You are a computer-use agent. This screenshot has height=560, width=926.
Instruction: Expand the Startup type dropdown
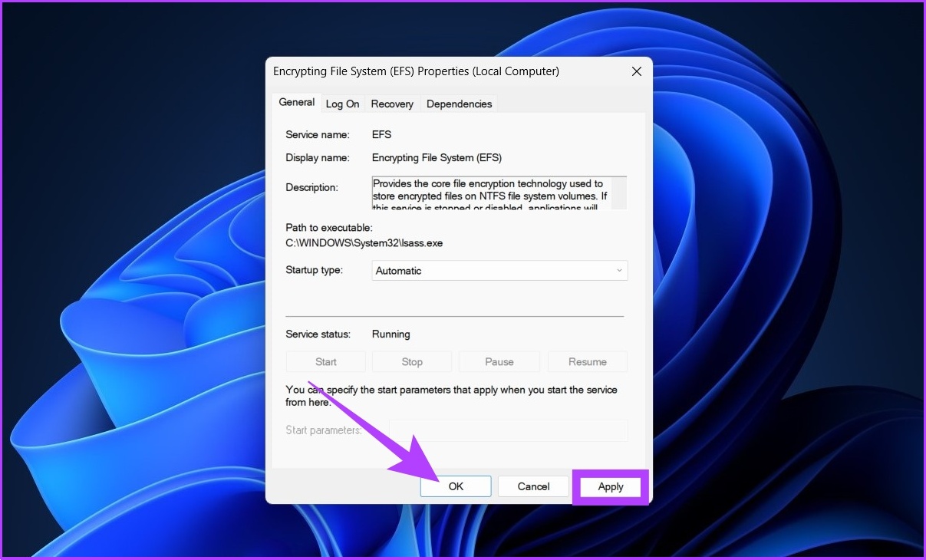point(499,271)
